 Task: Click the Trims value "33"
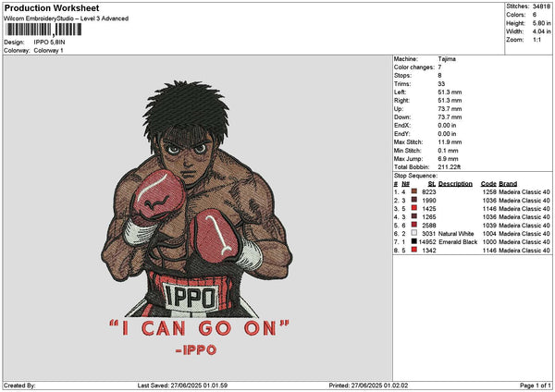coord(441,84)
